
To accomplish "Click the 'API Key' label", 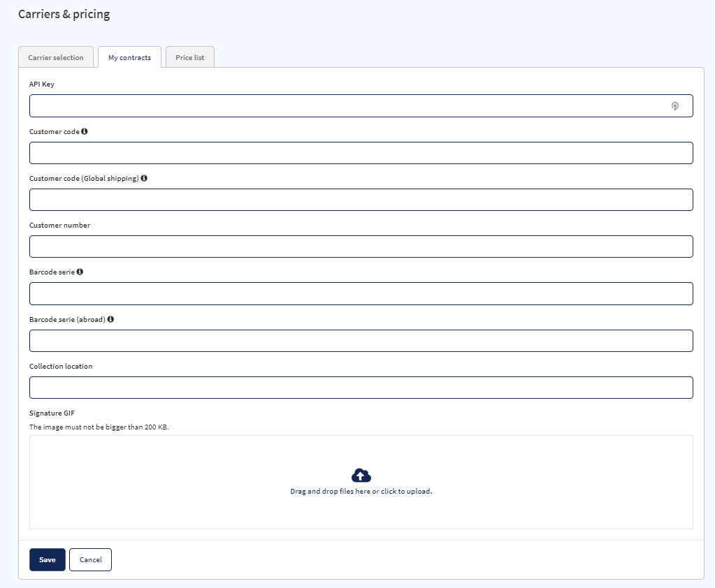I will tap(42, 84).
